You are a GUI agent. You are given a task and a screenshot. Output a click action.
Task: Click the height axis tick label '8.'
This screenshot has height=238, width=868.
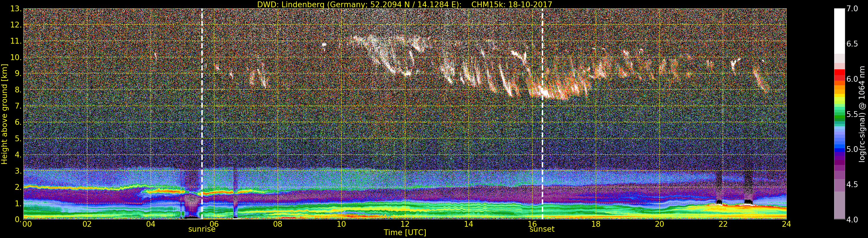18,90
